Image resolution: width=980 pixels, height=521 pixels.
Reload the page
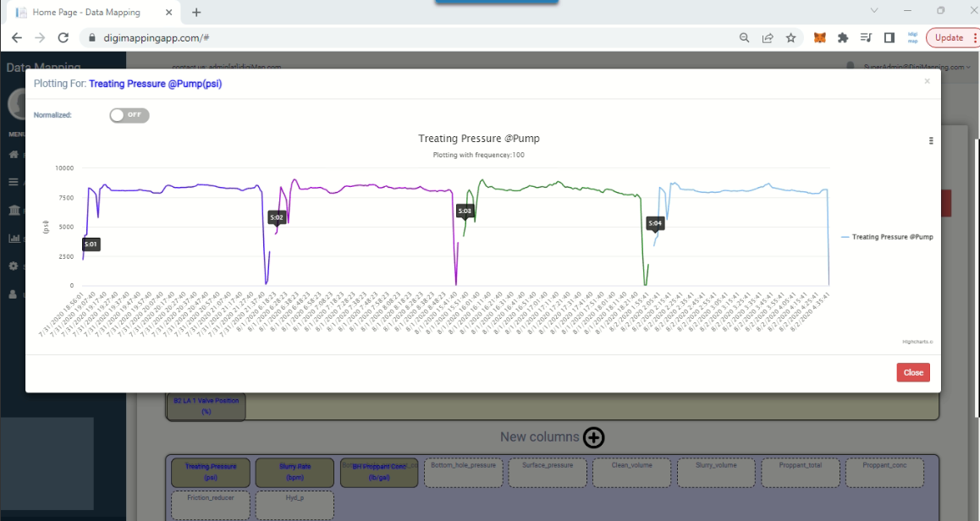point(63,38)
